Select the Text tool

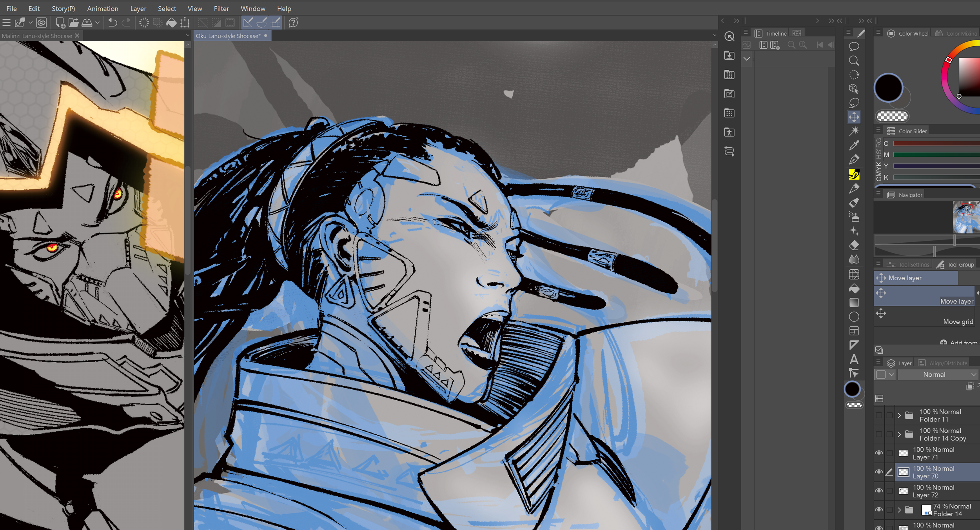coord(854,359)
